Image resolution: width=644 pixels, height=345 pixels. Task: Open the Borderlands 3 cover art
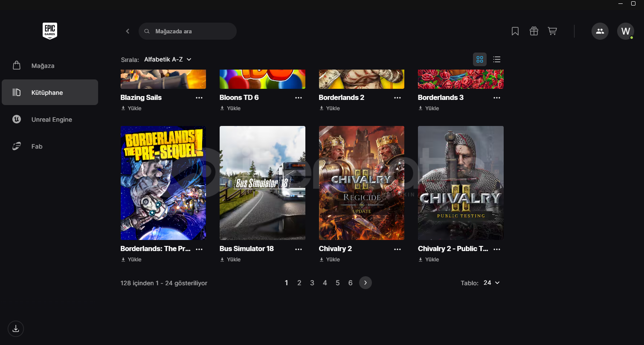click(x=461, y=79)
